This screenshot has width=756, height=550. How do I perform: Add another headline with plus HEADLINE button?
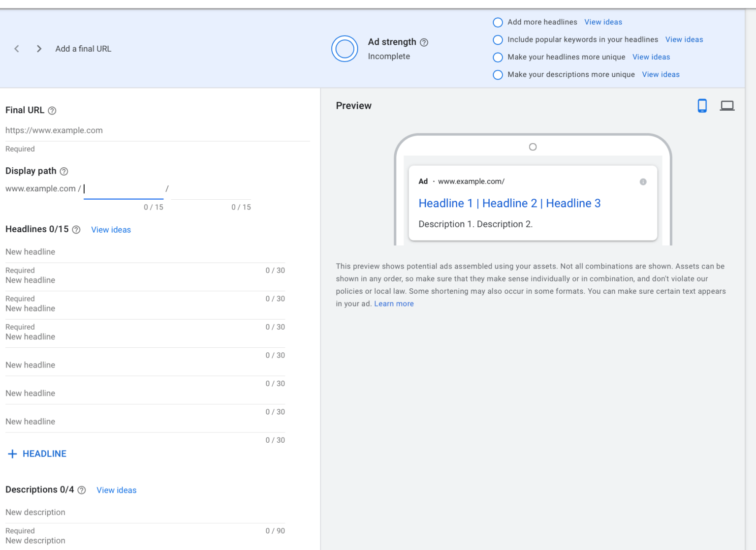[x=37, y=454]
